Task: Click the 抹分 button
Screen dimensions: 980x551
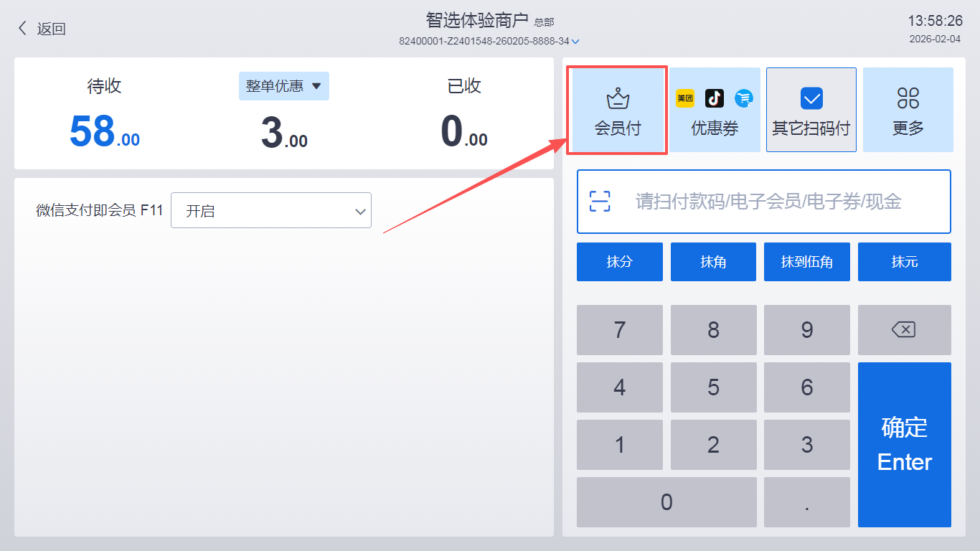Action: 620,262
